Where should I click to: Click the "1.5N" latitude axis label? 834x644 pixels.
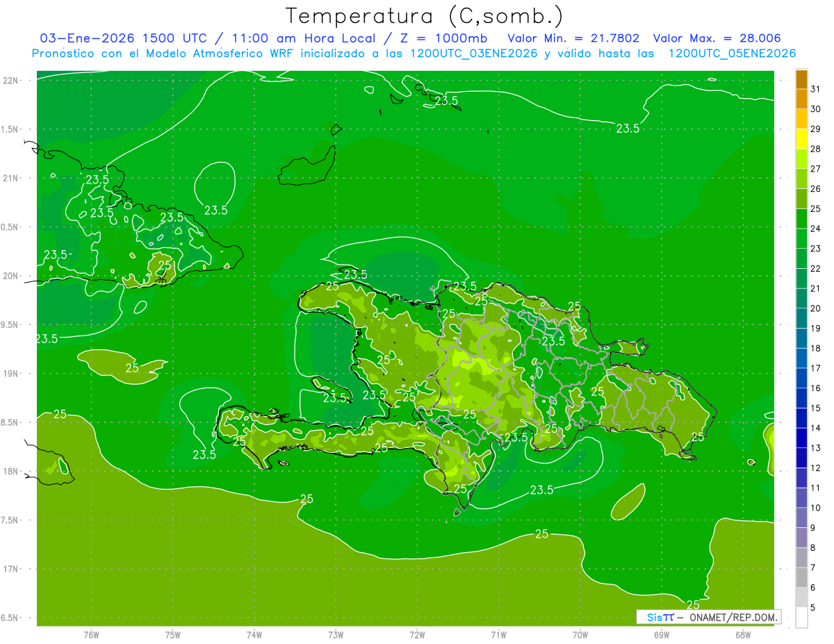click(x=11, y=129)
